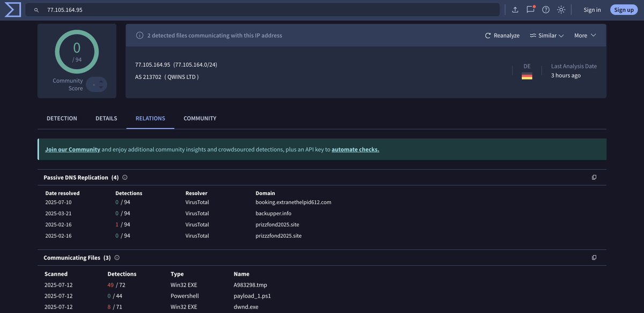Click the 49 / 72 detections value
The height and width of the screenshot is (313, 644).
(116, 285)
